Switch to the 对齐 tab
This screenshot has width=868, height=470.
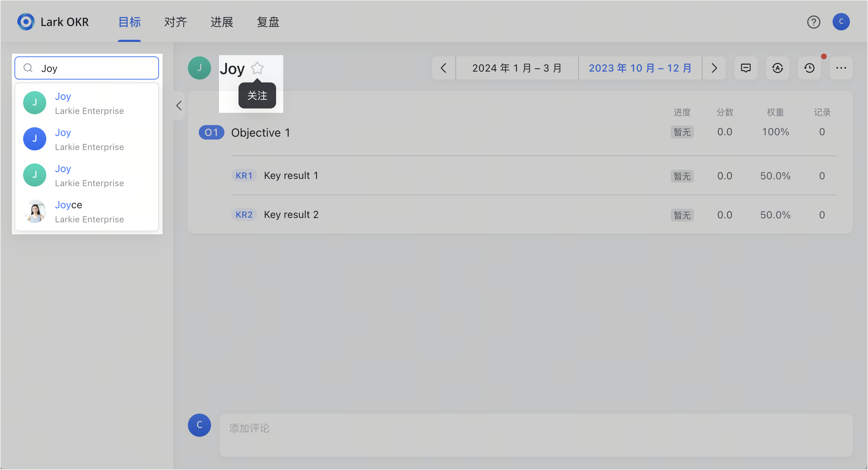pos(176,22)
